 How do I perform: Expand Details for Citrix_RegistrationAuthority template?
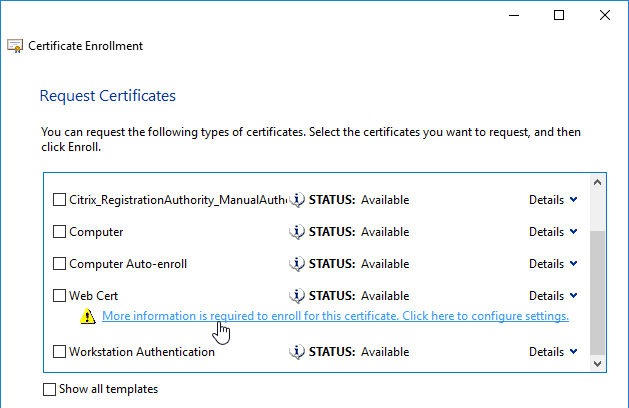(553, 200)
